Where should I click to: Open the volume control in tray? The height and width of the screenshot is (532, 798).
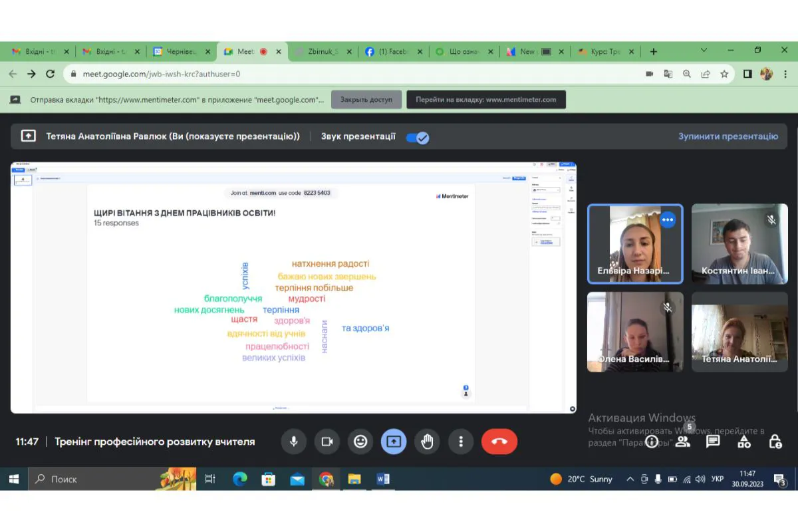[700, 479]
